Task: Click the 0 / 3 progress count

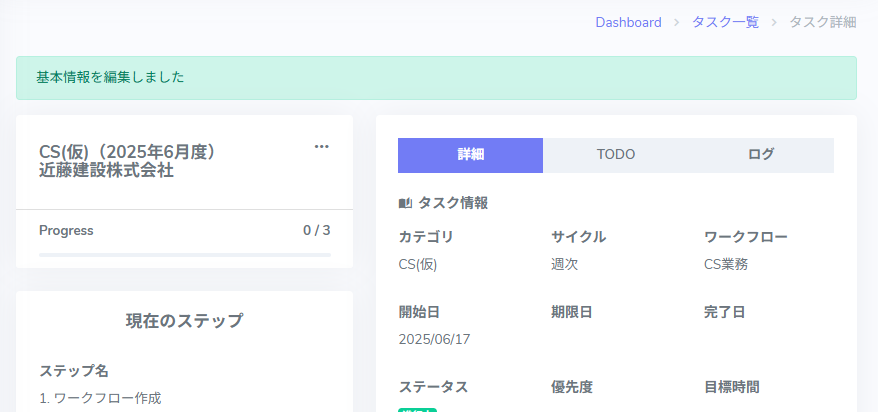Action: click(x=316, y=231)
